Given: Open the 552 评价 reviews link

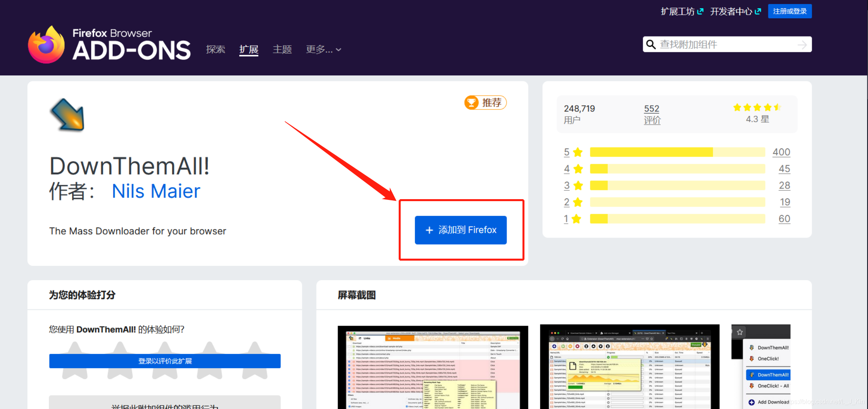Looking at the screenshot, I should 652,114.
